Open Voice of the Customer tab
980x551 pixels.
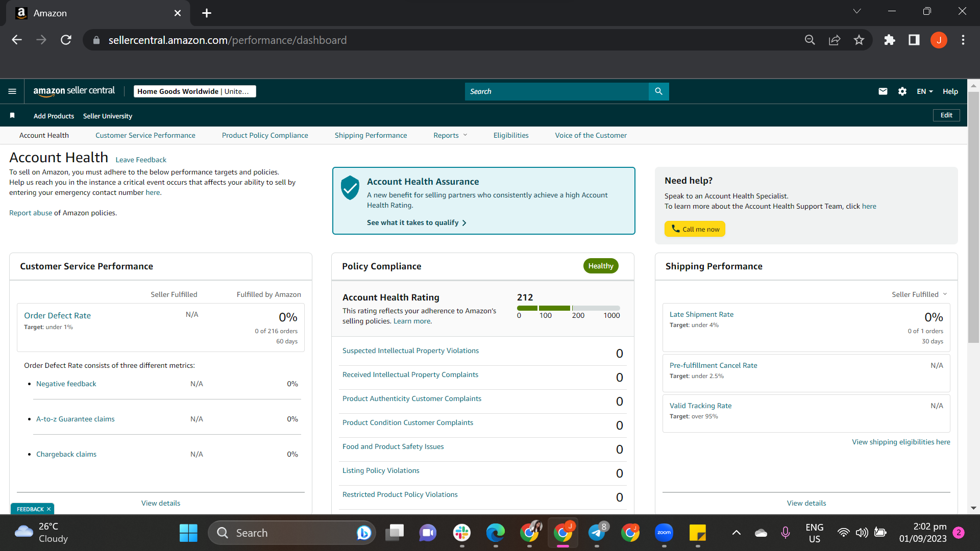[591, 135]
